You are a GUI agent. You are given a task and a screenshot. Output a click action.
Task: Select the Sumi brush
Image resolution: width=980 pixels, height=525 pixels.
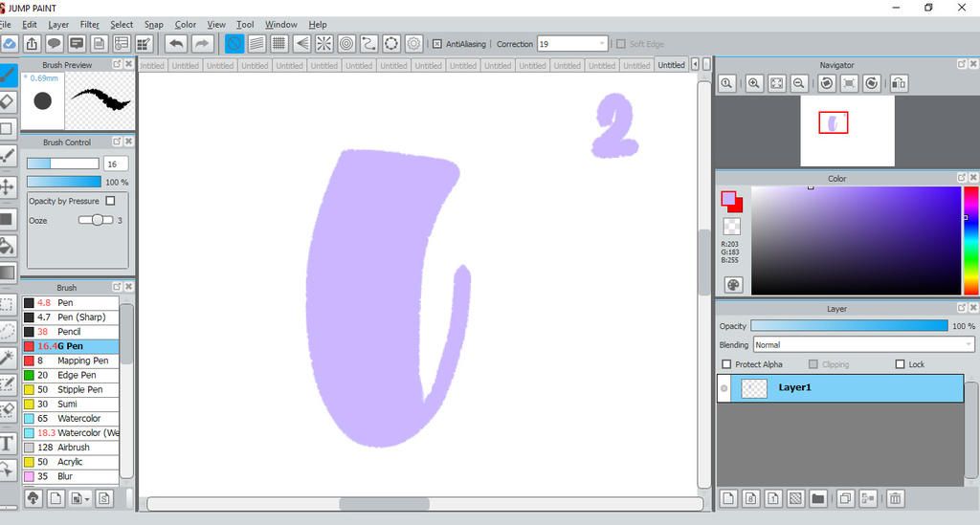[x=71, y=404]
